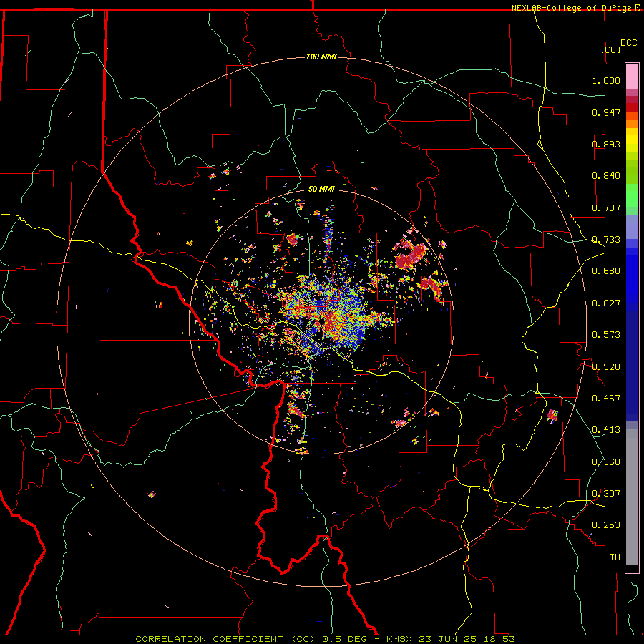Viewport: 644px width, 644px height.
Task: Click the pink segment of the color bar
Action: pyautogui.click(x=632, y=77)
